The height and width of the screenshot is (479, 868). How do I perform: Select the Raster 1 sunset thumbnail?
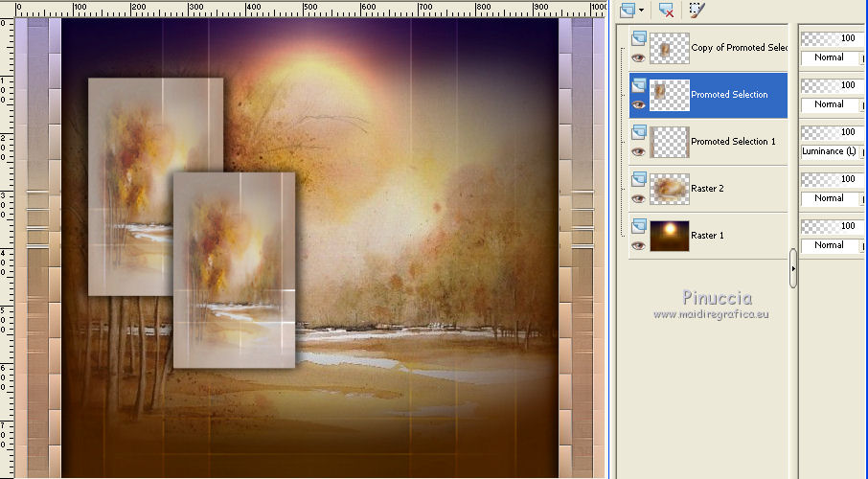[670, 236]
